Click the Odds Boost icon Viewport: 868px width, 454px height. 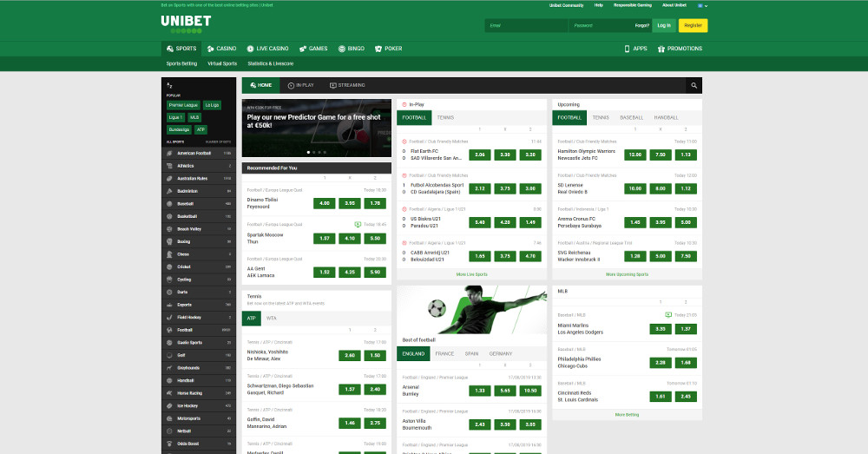(x=170, y=444)
